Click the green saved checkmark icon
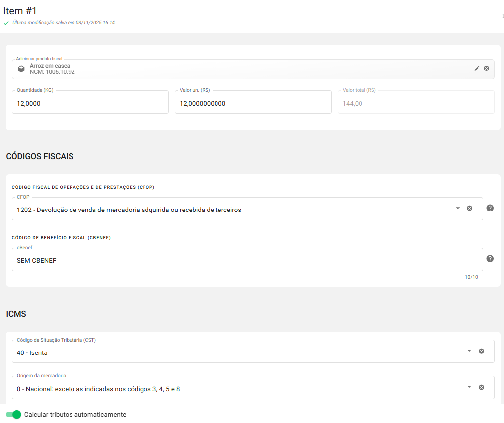This screenshot has height=423, width=504. coord(6,23)
